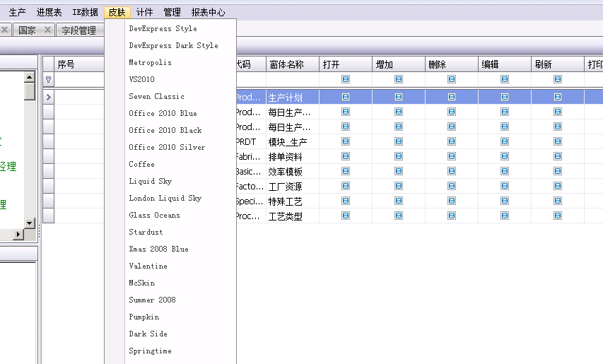Screen dimensions: 603x364
Task: Select the 排单资料 cell
Action: click(292, 156)
